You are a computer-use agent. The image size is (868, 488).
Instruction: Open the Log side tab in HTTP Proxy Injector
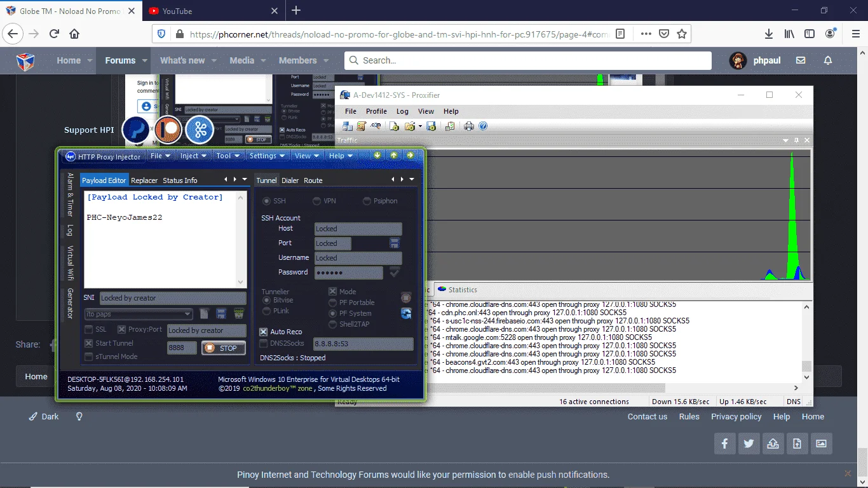pyautogui.click(x=70, y=230)
